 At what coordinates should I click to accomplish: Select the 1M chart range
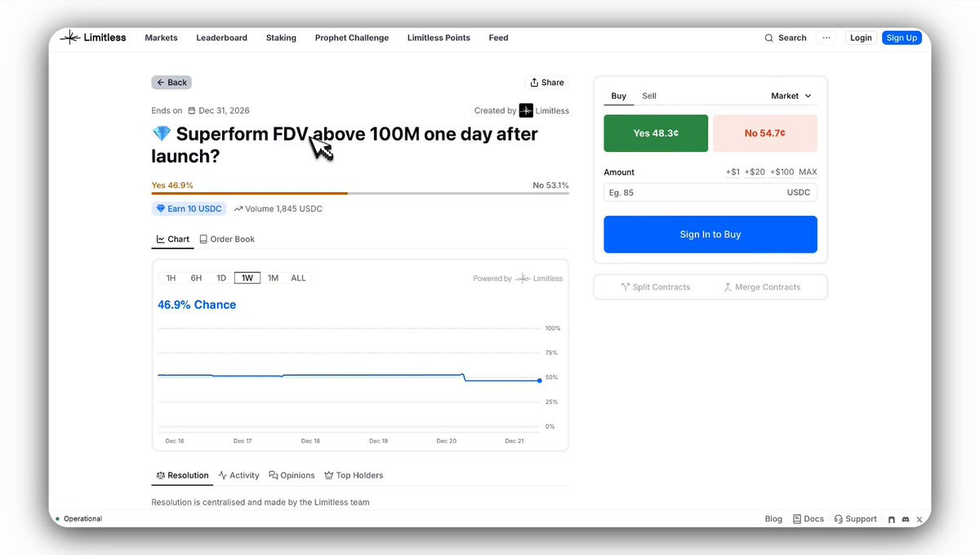coord(273,278)
